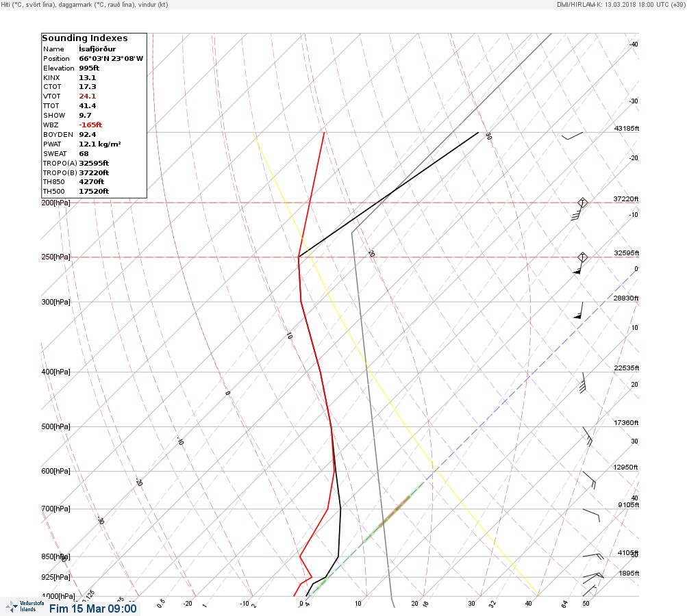Click the 'DMI/HIRLAM-K: 13.03.2018 18:00 UTC' model label

[613, 4]
